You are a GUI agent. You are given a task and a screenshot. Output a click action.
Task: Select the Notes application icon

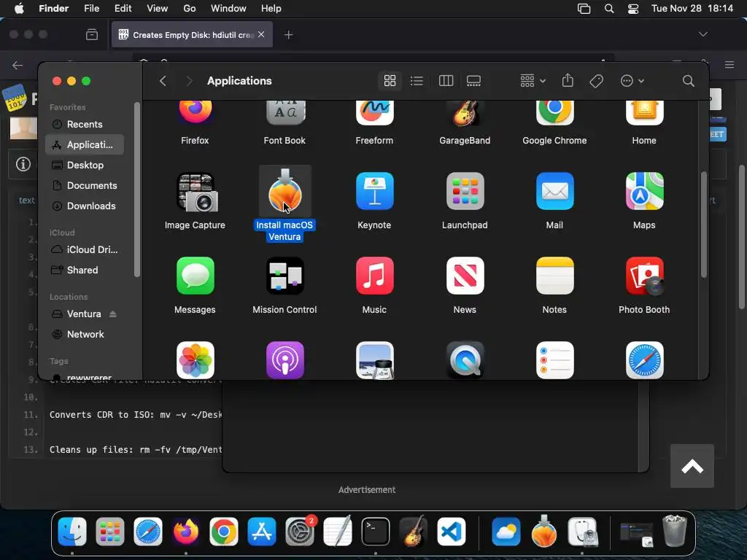point(554,276)
